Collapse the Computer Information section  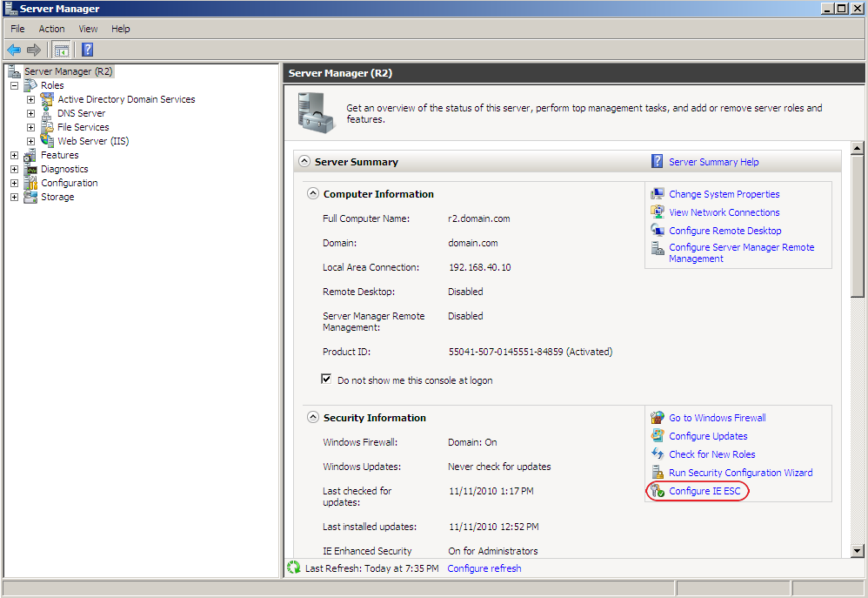tap(313, 194)
